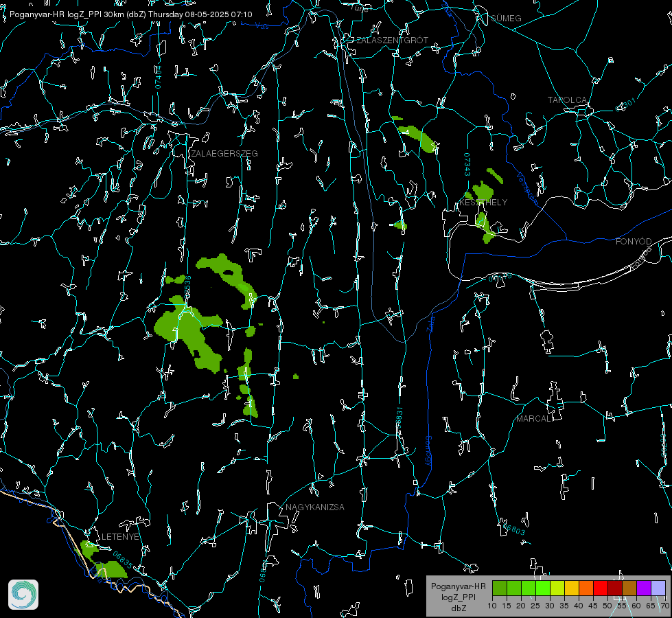Click the Zala river label
The height and width of the screenshot is (618, 672).
430,323
